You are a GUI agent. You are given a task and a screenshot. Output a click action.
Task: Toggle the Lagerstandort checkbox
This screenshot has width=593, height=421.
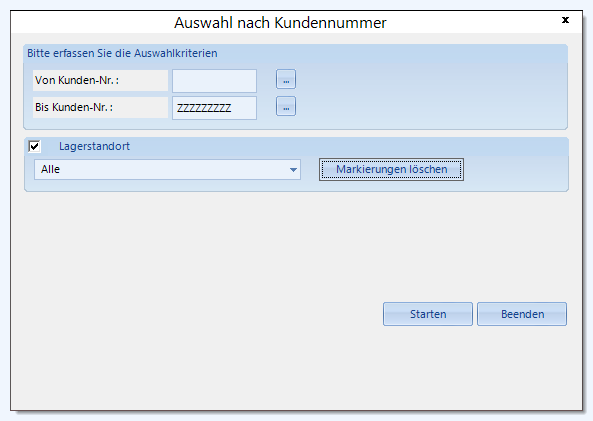click(34, 146)
